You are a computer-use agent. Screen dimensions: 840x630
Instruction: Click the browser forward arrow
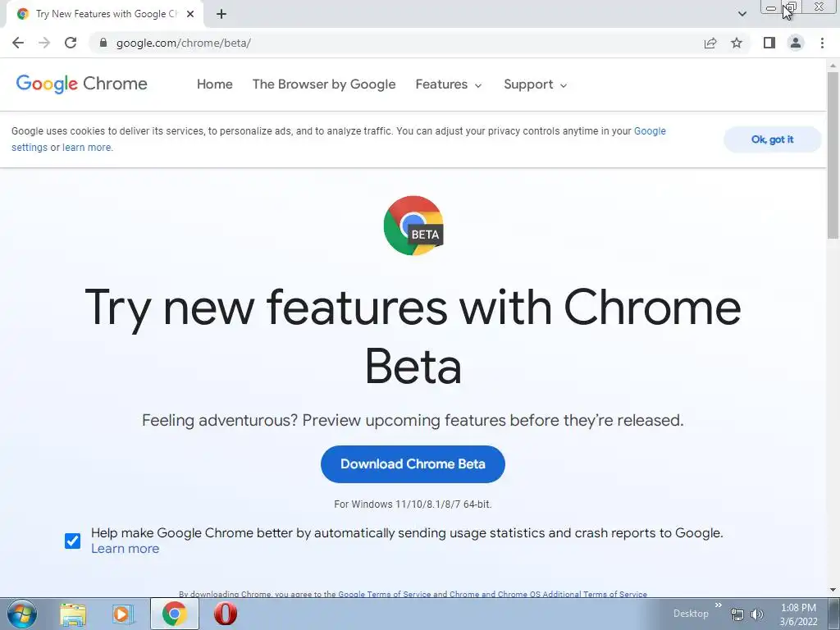click(x=44, y=43)
